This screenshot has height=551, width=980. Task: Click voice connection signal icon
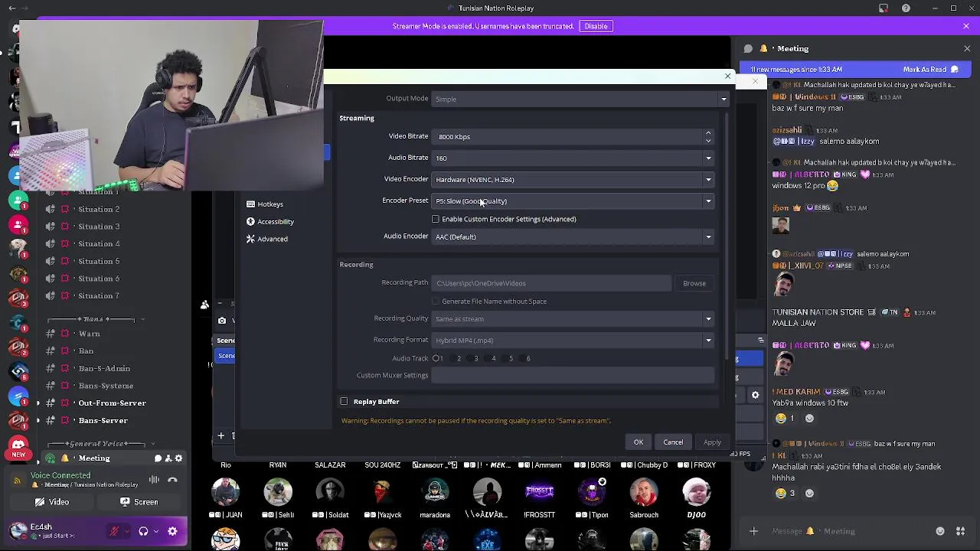tap(17, 481)
